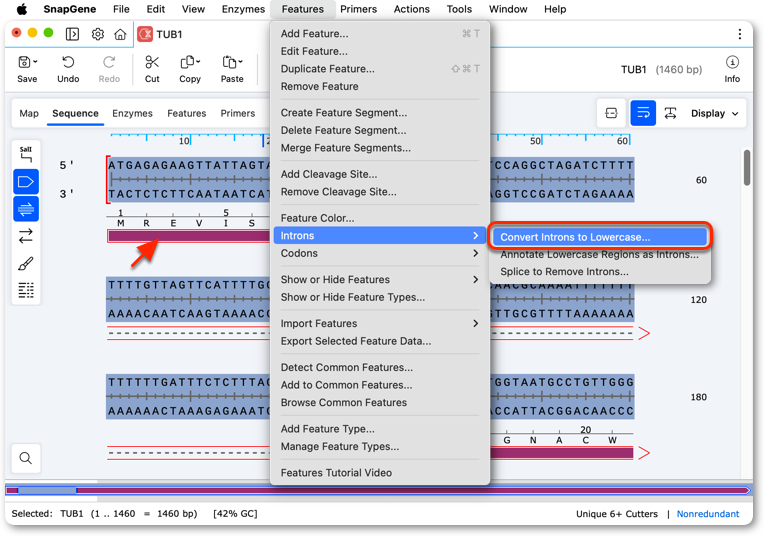Select Feature Color menu item
Screen dimensions: 764x536
pos(380,218)
